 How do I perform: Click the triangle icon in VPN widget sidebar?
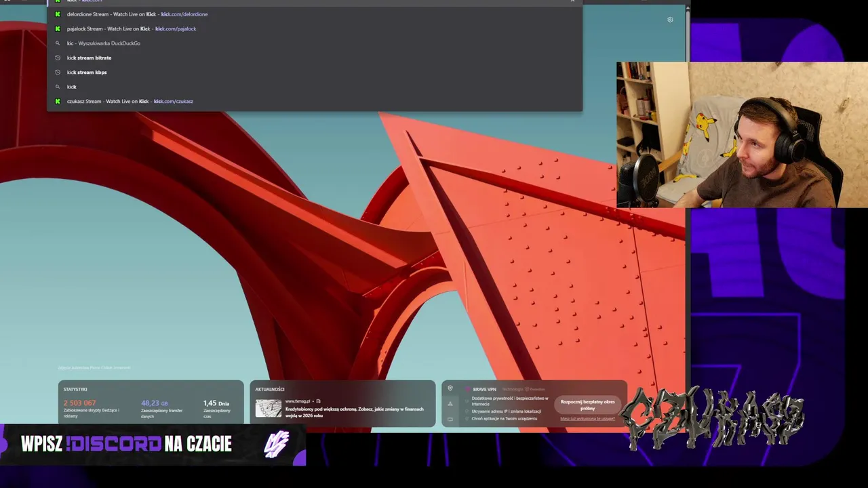[450, 404]
